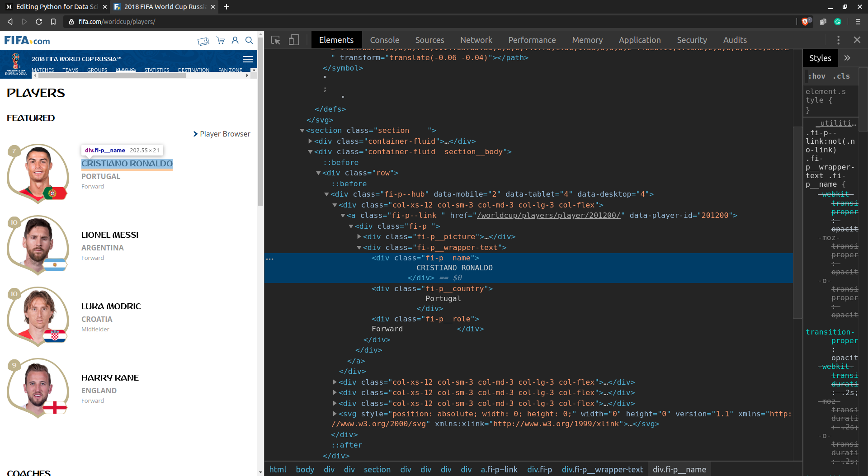Viewport: 868px width, 476px height.
Task: Click Cristiano Ronaldo player name
Action: (127, 164)
